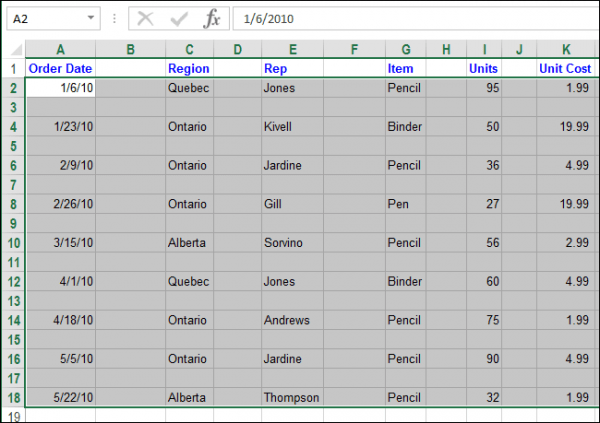
Task: Click the units cell showing 27
Action: click(x=484, y=204)
